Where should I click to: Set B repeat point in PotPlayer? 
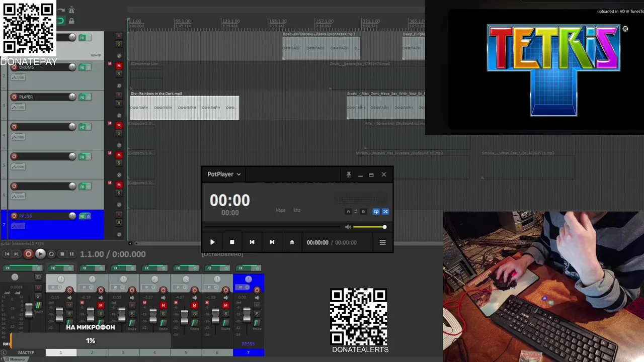point(363,212)
